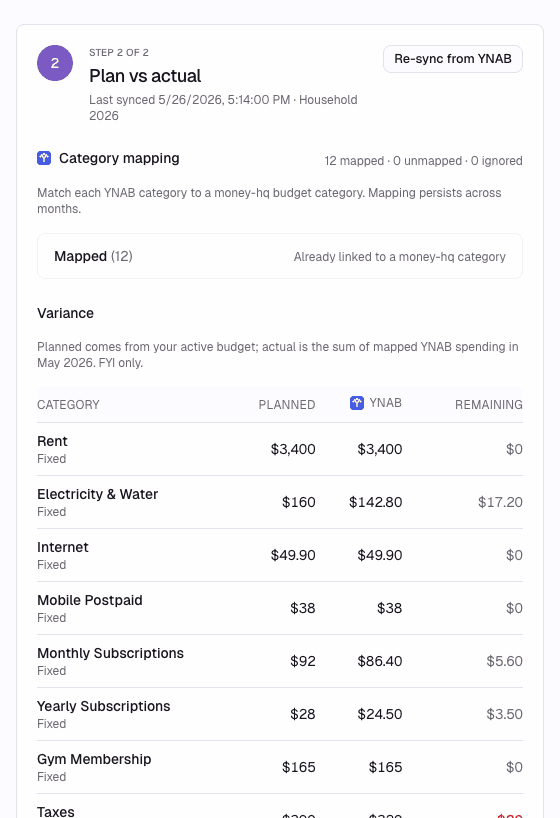Viewport: 560px width, 818px height.
Task: Expand the Mapped (12) section
Action: click(280, 256)
